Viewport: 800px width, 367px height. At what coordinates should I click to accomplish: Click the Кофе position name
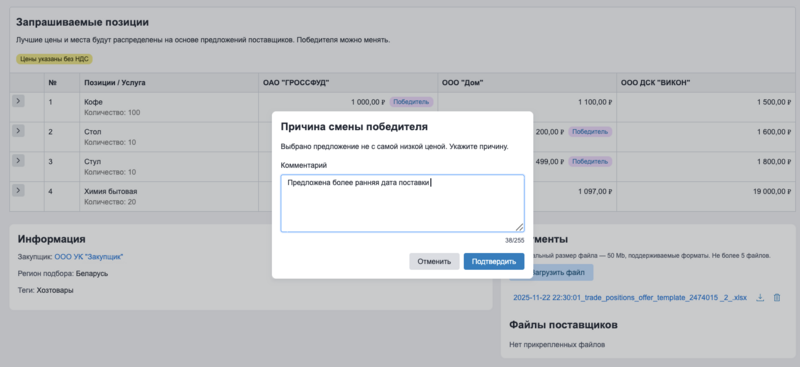[93, 102]
